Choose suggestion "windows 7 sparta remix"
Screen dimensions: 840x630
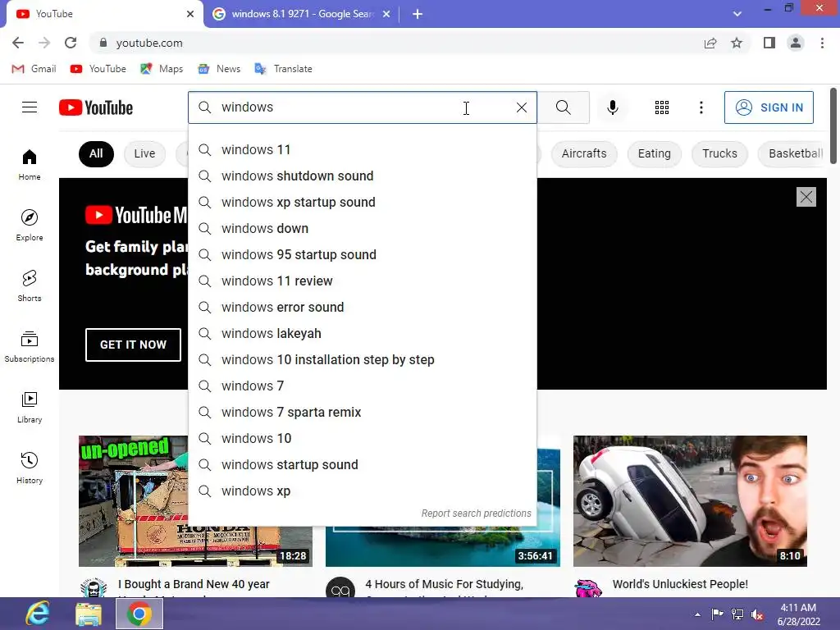click(x=363, y=412)
